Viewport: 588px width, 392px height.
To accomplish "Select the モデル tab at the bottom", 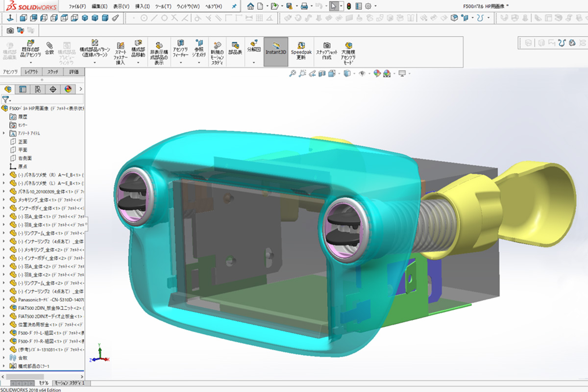I will pos(44,383).
